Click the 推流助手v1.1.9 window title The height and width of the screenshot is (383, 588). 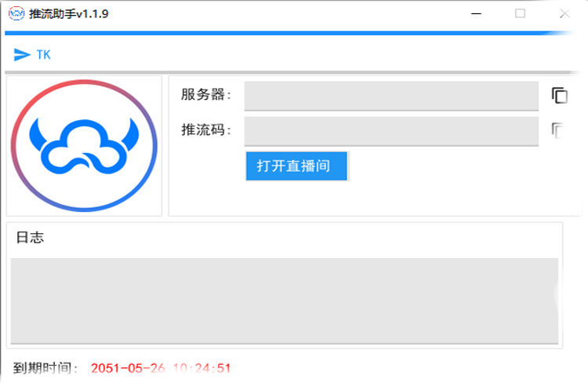point(69,14)
